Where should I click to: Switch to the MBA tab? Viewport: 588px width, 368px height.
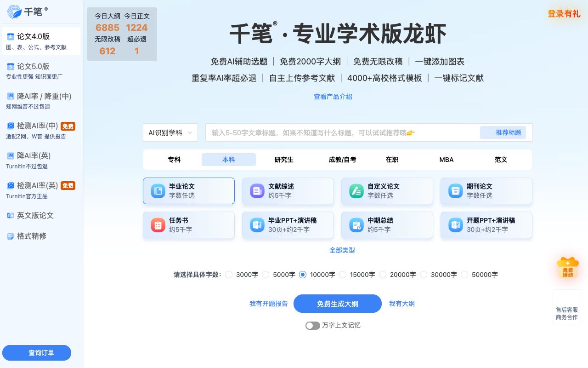447,160
